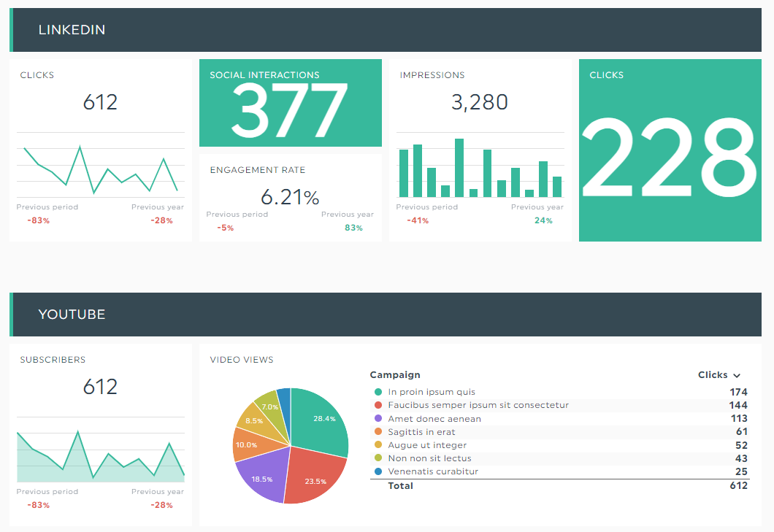Select row Augue ut integer

point(560,445)
